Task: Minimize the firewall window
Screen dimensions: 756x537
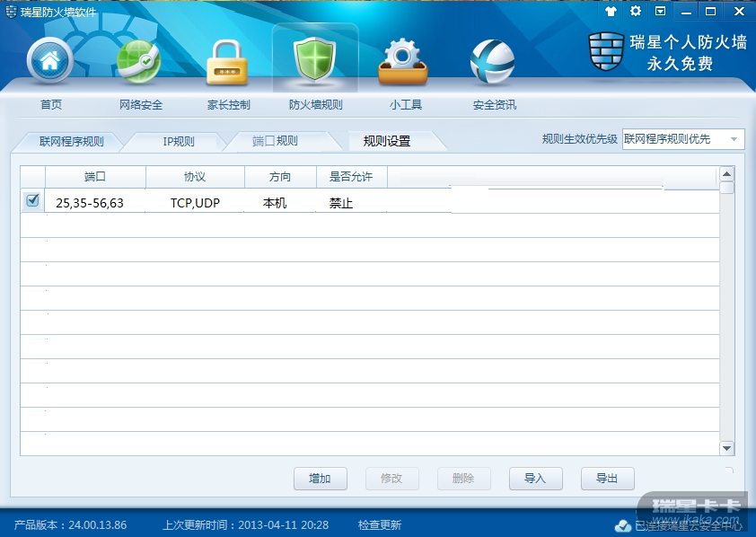Action: 687,12
